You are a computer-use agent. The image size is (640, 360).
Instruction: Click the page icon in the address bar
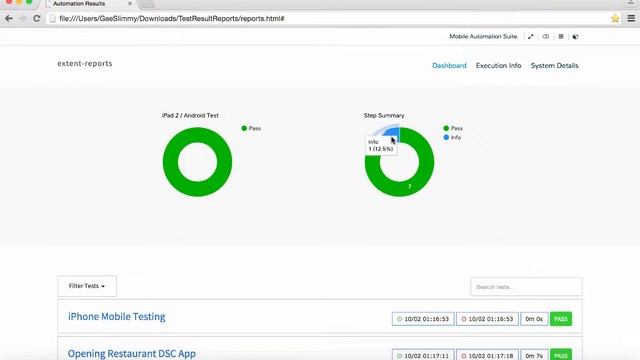click(x=52, y=18)
